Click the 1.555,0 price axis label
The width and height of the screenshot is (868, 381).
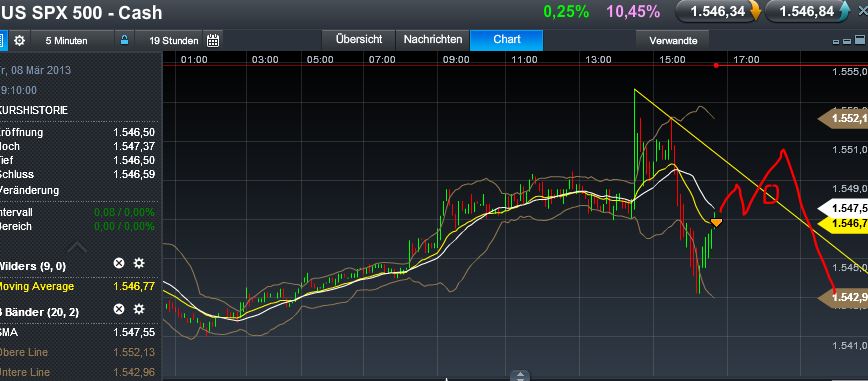(850, 71)
